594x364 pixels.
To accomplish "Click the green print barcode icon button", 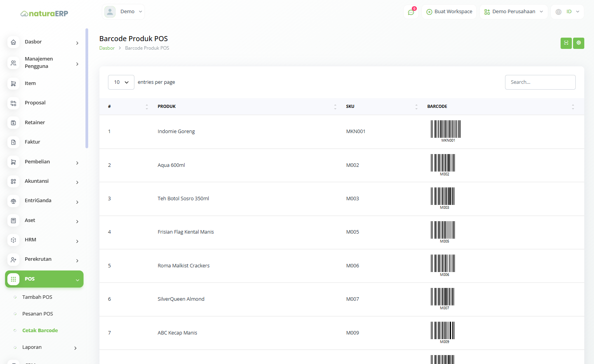I will (566, 43).
